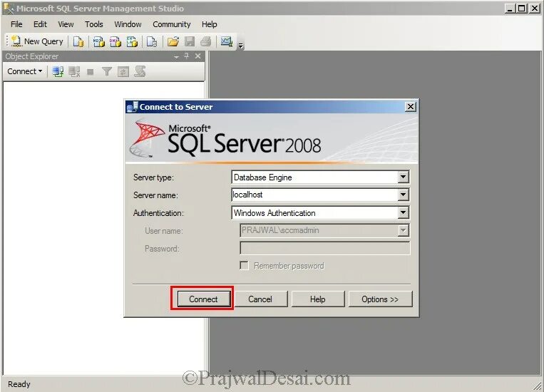Image resolution: width=544 pixels, height=392 pixels.
Task: Click the New Query toolbar button
Action: pos(38,41)
